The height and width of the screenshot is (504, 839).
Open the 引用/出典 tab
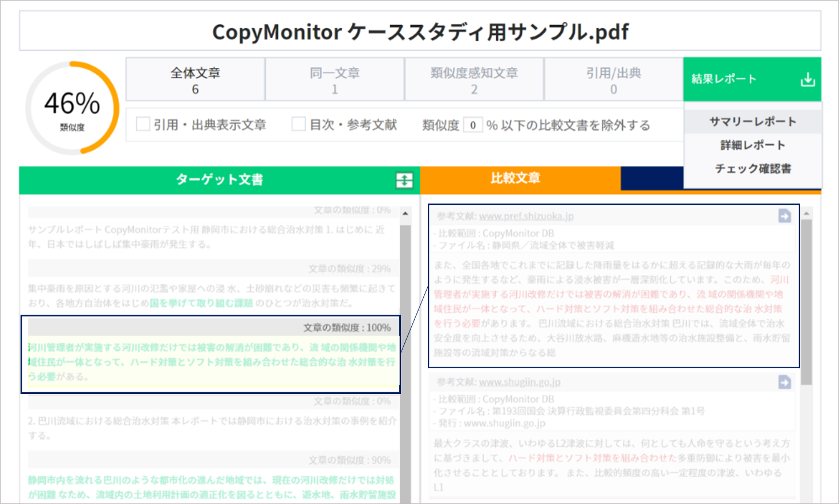614,80
